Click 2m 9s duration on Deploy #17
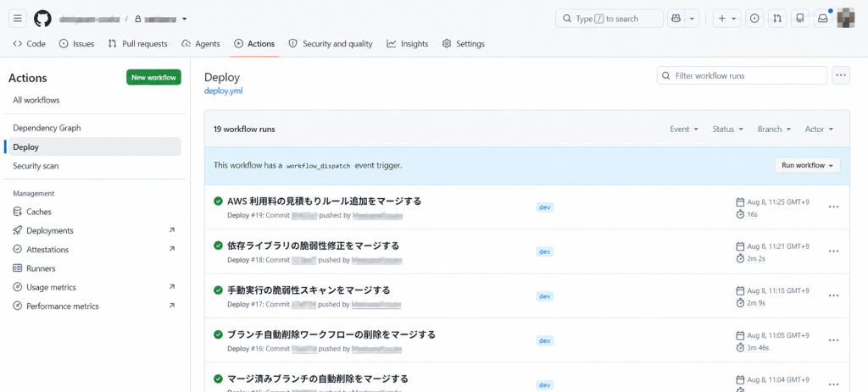The height and width of the screenshot is (392, 868). pos(756,303)
